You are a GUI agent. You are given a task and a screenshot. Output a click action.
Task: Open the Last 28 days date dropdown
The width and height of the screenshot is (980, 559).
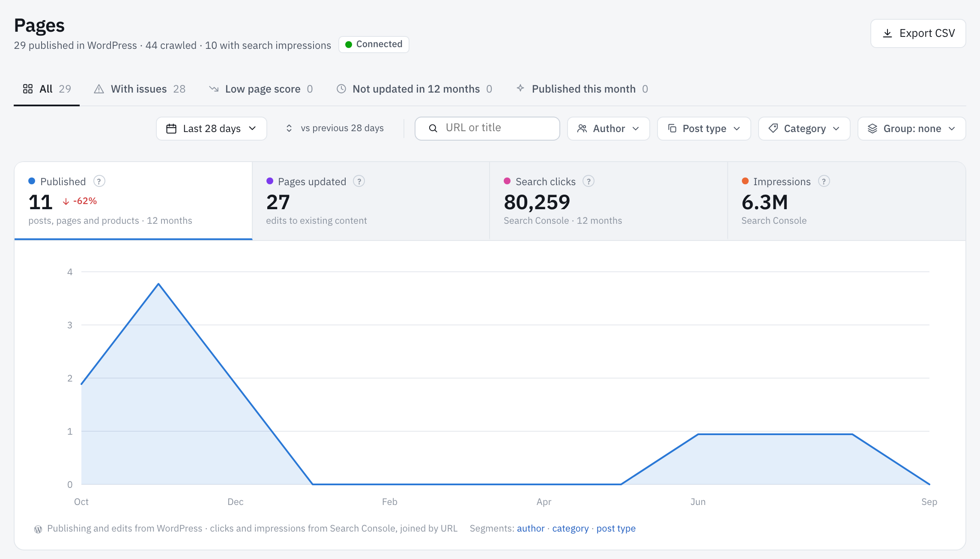212,129
